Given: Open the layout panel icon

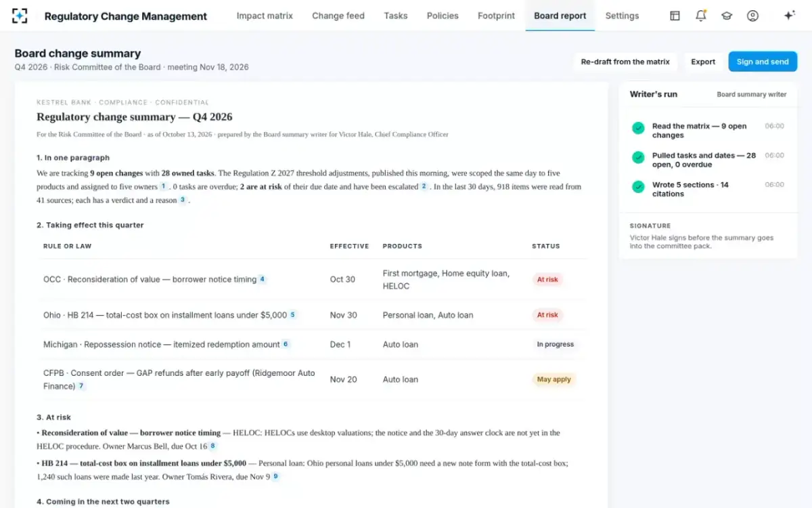Looking at the screenshot, I should pyautogui.click(x=675, y=16).
